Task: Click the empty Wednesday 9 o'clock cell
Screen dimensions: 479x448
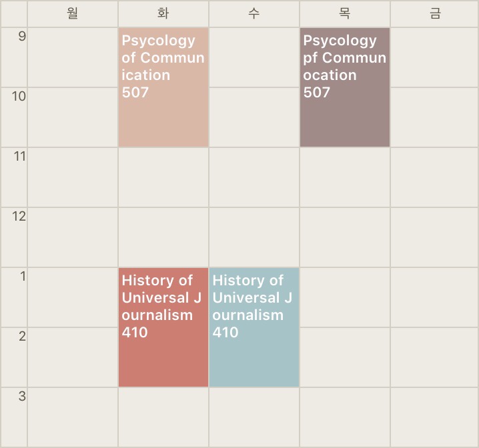Action: 254,57
